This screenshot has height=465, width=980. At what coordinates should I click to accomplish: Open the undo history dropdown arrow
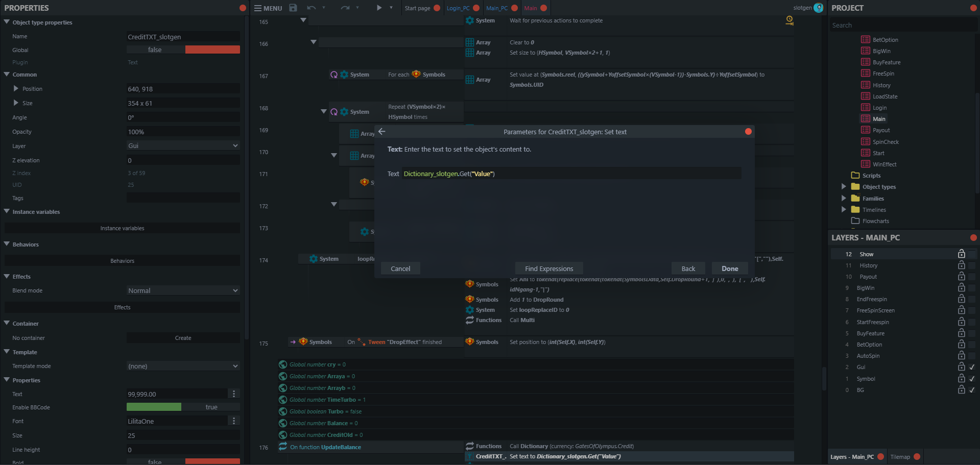tap(323, 8)
